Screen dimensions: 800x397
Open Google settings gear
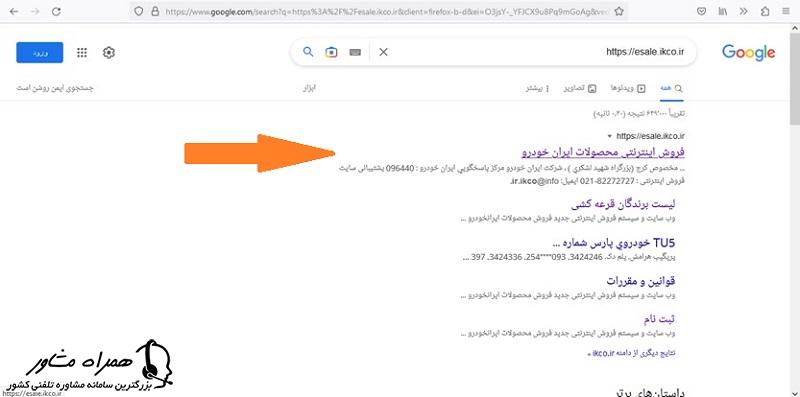point(109,53)
